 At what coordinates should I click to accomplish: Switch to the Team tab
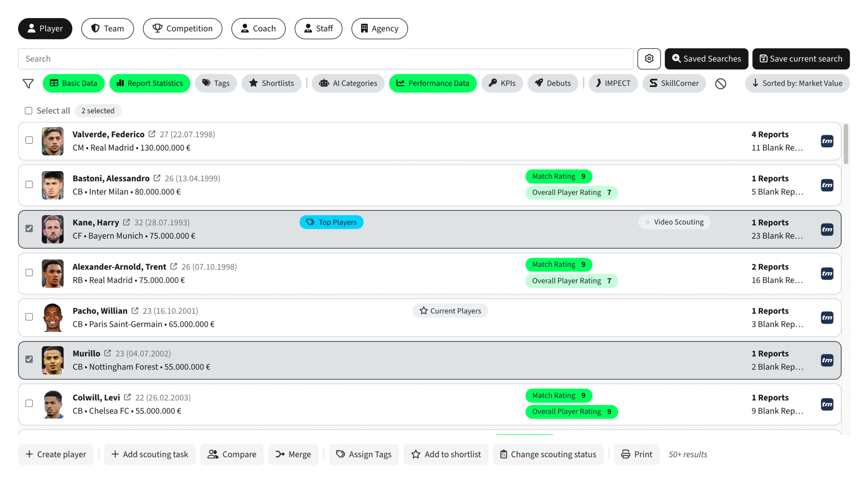[x=107, y=28]
